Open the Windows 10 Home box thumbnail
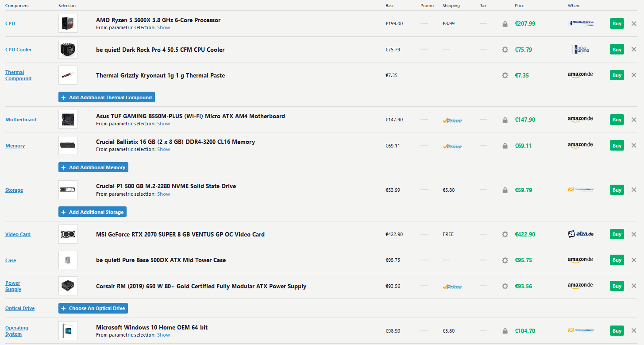Image resolution: width=644 pixels, height=345 pixels. [68, 330]
